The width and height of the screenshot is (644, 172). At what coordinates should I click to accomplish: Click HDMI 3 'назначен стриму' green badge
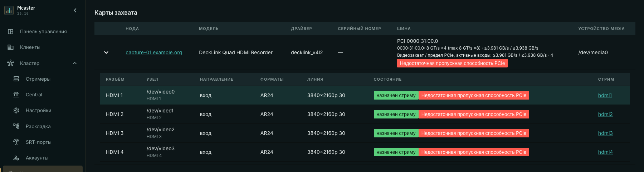coord(396,133)
